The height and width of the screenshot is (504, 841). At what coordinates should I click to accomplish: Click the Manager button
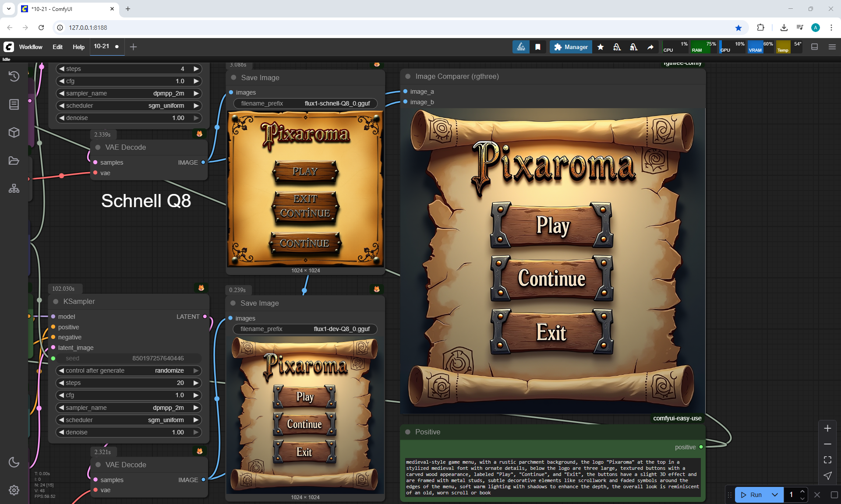pos(571,47)
